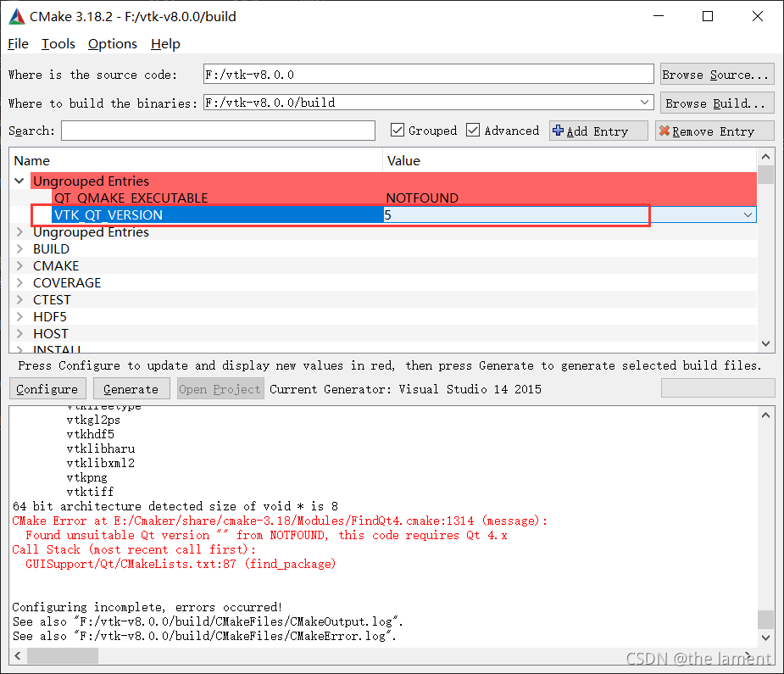Image resolution: width=784 pixels, height=674 pixels.
Task: Click the GUISupport/Qt/CMakeLists.txt:87 line
Action: pyautogui.click(x=181, y=564)
